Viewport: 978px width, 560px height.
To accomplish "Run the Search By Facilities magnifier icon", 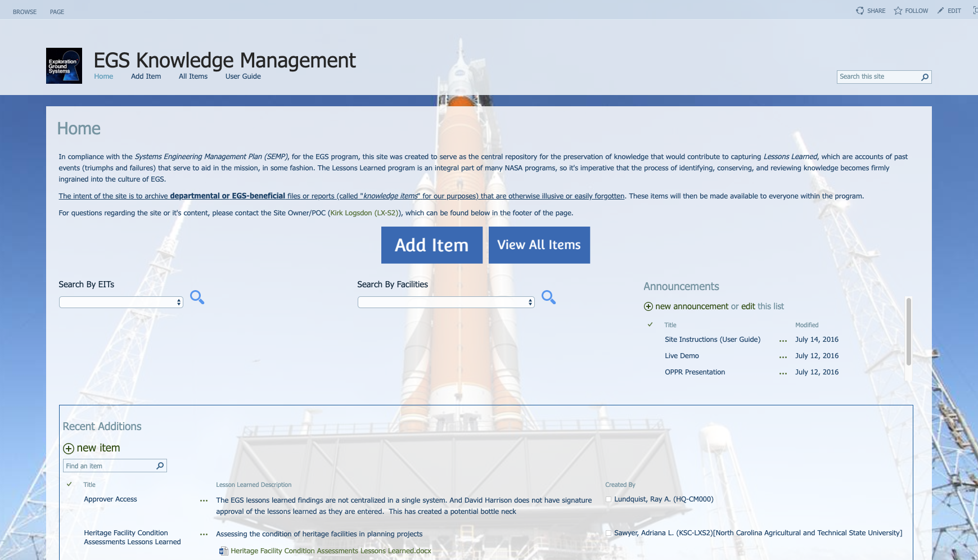I will 549,296.
